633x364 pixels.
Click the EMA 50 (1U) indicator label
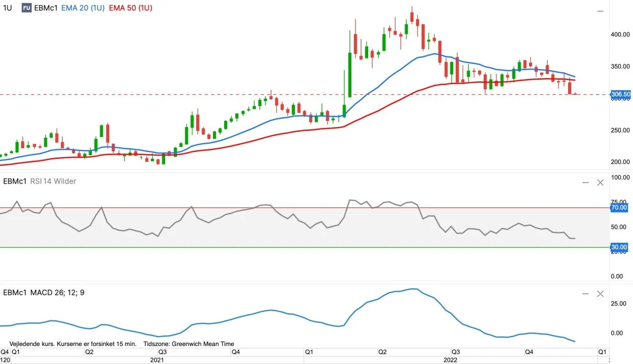click(131, 8)
